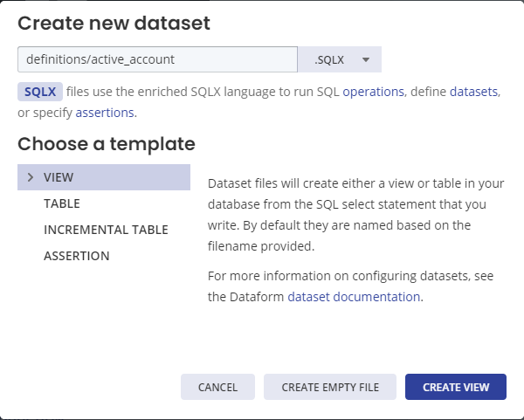
Task: Click the 'Create new dataset' dialog title
Action: point(114,23)
